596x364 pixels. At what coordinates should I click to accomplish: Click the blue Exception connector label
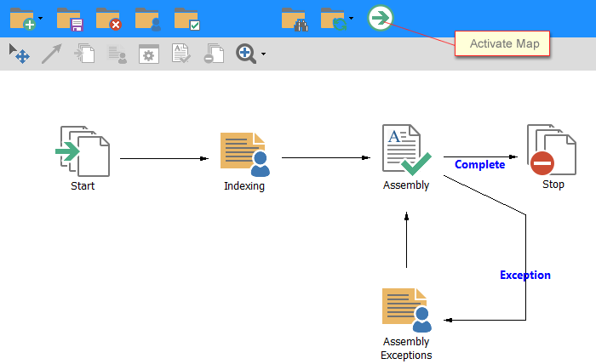(524, 275)
